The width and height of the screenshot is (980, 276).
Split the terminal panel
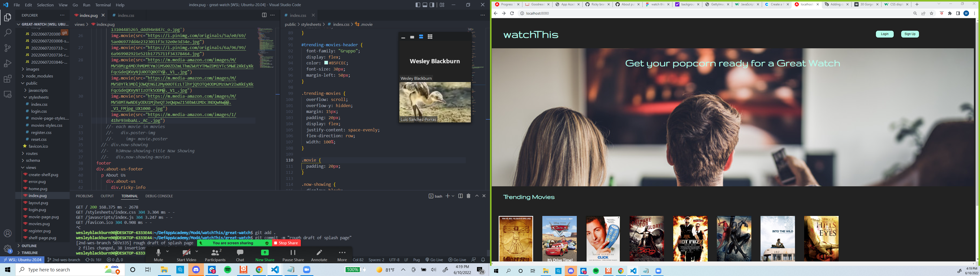click(460, 196)
